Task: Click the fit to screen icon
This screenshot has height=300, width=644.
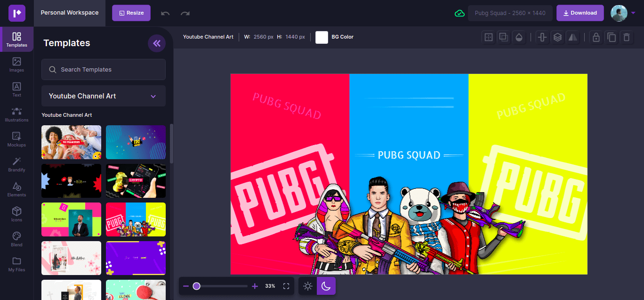Action: click(x=286, y=286)
